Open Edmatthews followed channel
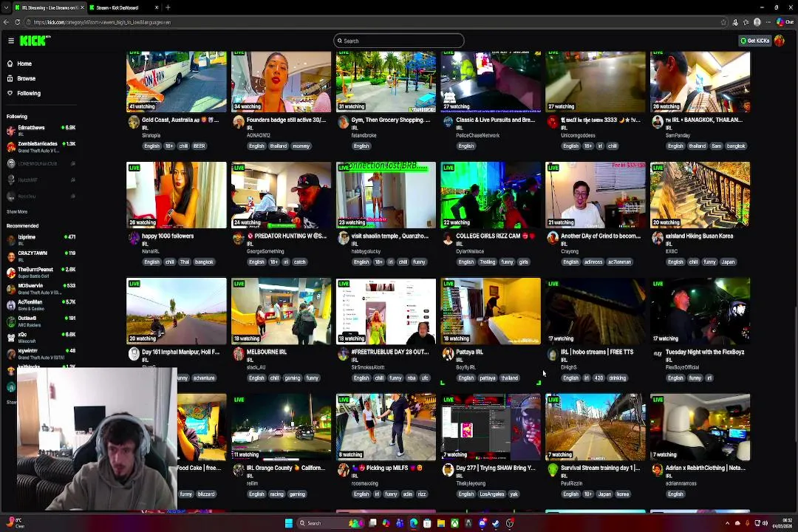Image resolution: width=798 pixels, height=532 pixels. (x=41, y=130)
